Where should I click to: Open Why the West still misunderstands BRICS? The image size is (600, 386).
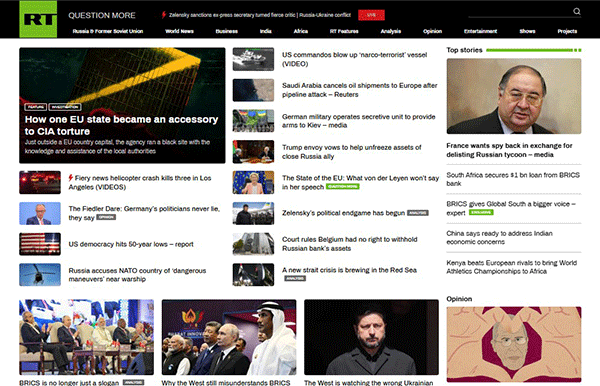[226, 383]
